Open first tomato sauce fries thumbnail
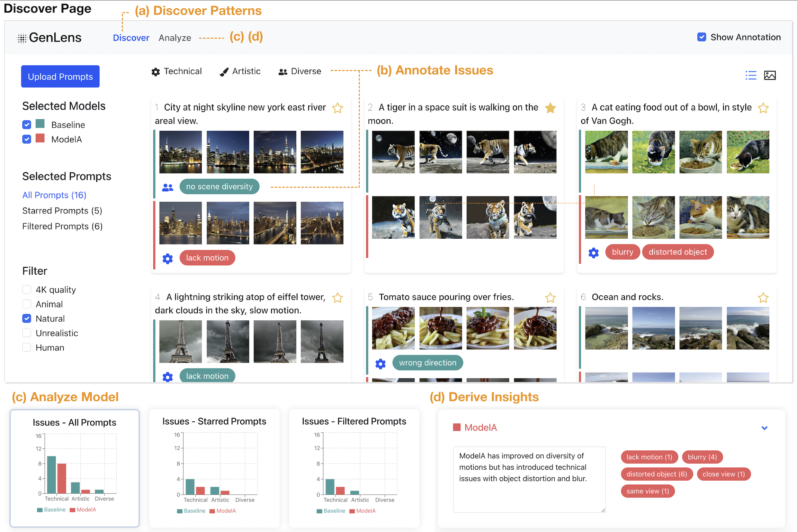 [x=393, y=328]
